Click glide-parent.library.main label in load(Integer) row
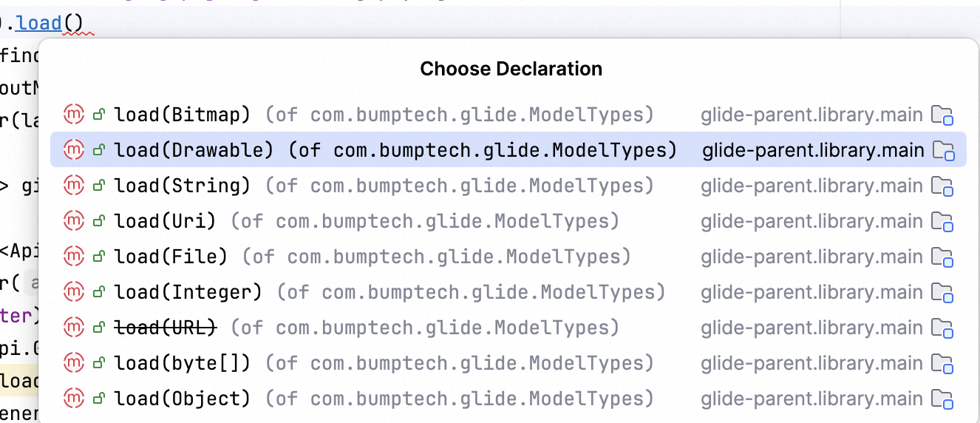Screen dimensions: 980x423 pos(811,292)
